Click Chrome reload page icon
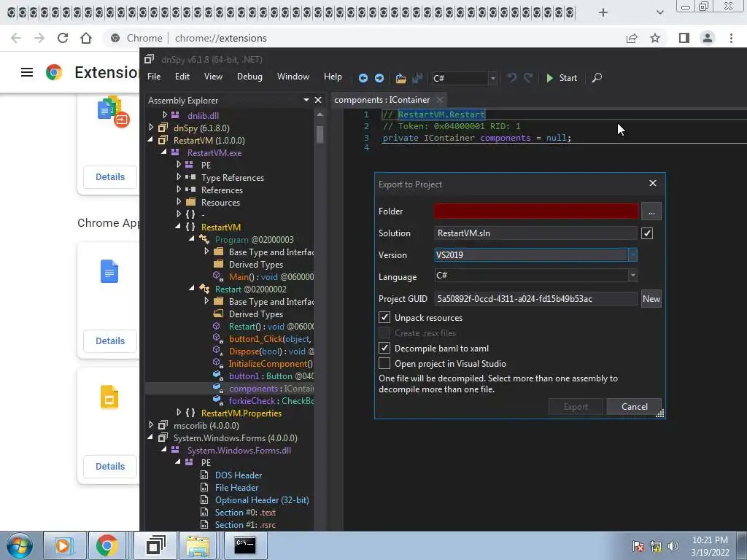The image size is (747, 560). point(63,38)
